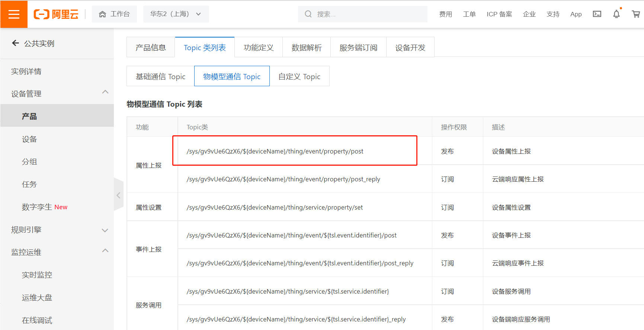Click the 设备属性上报 description
Viewport: 644px width, 330px height.
(511, 151)
